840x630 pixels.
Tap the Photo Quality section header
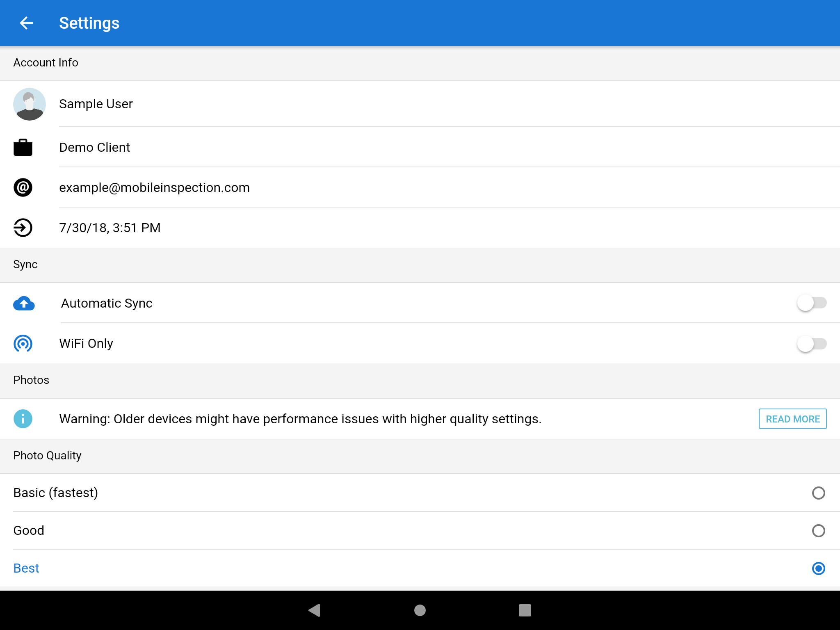pos(47,455)
